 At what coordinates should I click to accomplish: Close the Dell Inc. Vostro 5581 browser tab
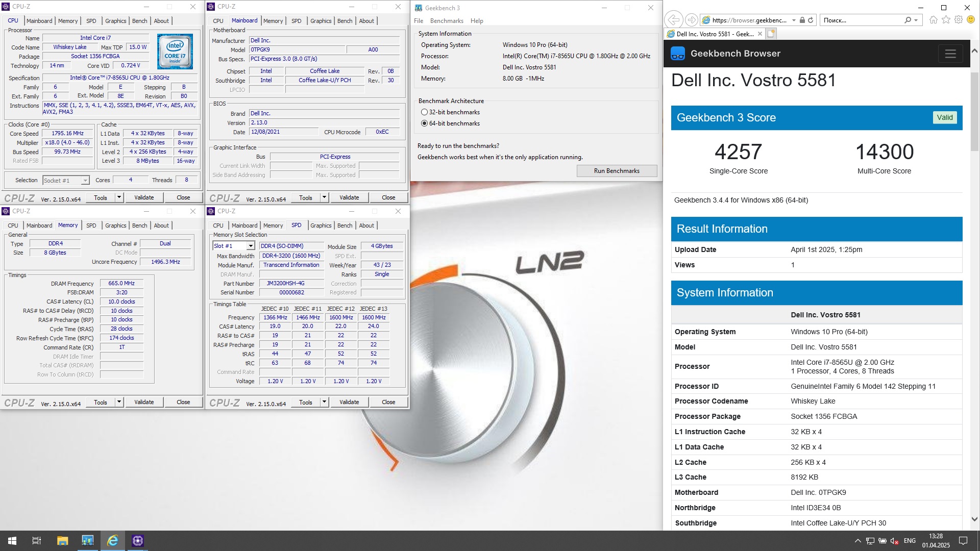[759, 34]
